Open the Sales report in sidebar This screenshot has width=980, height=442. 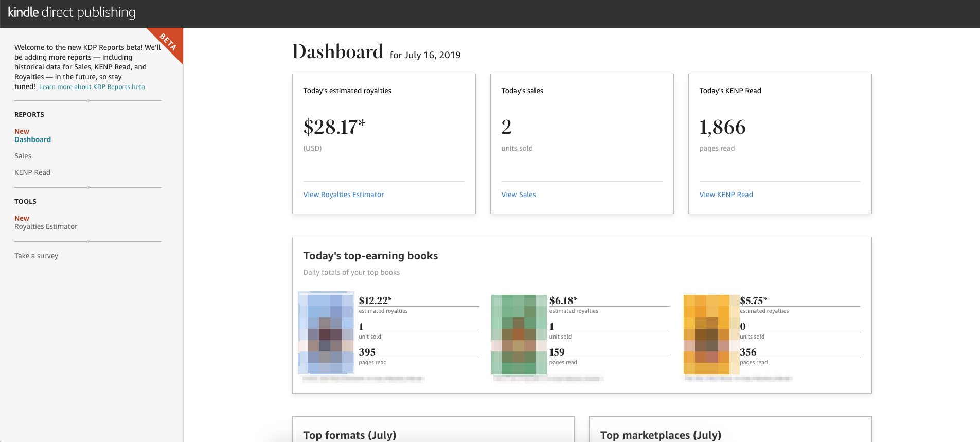click(x=23, y=156)
